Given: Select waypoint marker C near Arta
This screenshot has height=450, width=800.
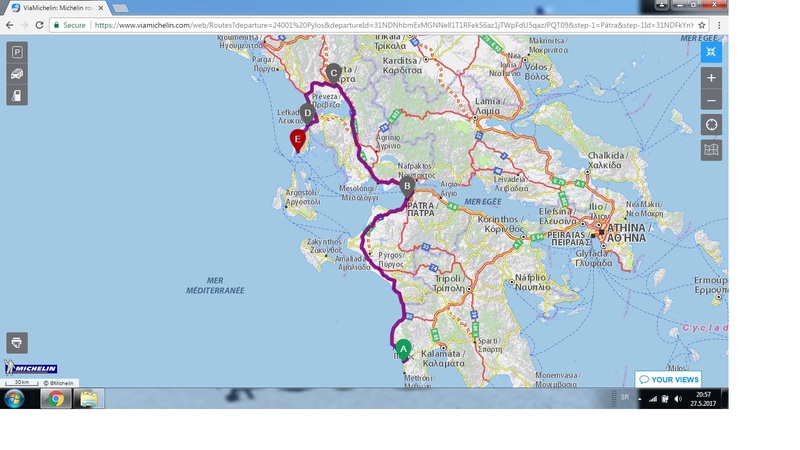Looking at the screenshot, I should [334, 74].
